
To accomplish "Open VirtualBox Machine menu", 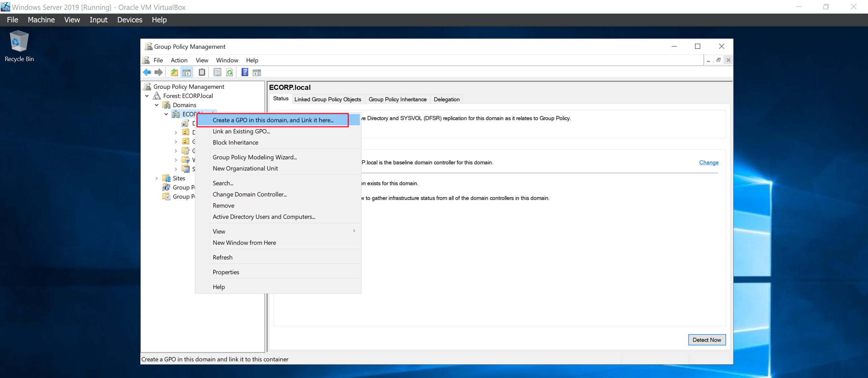I will tap(41, 20).
